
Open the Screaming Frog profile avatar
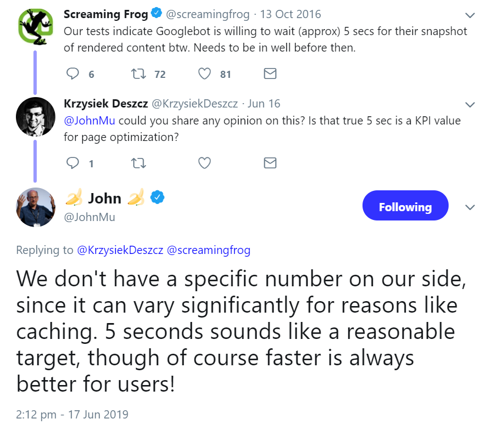tap(36, 26)
